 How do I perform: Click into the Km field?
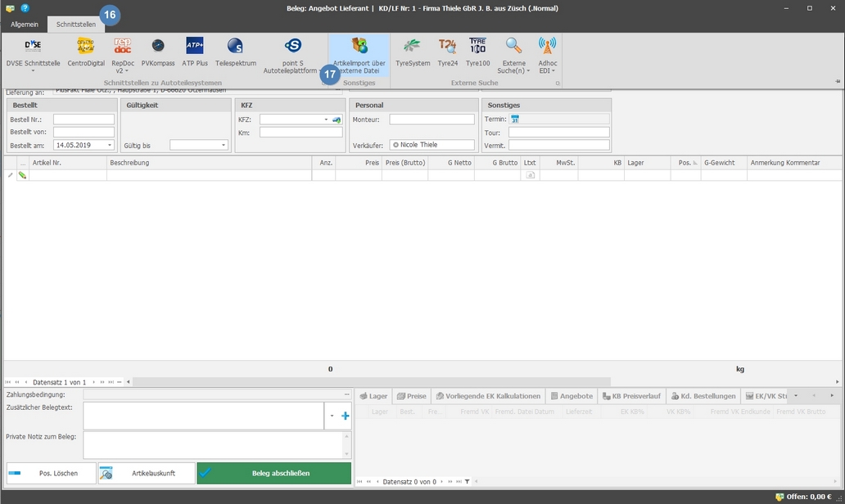300,133
